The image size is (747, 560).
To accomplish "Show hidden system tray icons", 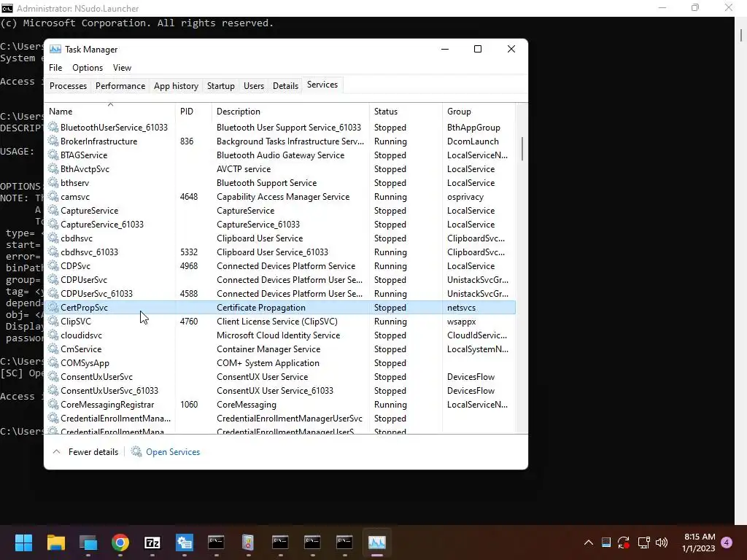I will (589, 542).
